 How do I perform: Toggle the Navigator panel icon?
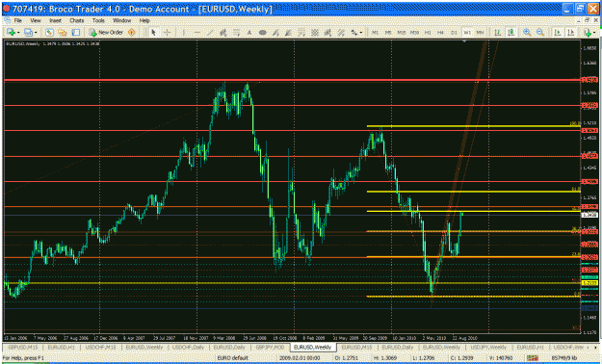[x=63, y=33]
